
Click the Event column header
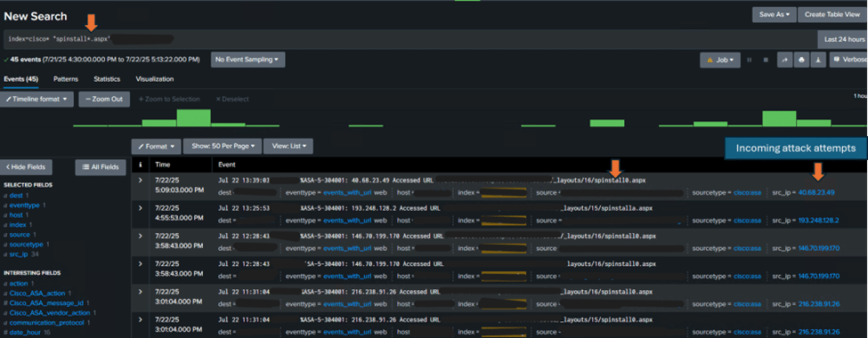[228, 165]
